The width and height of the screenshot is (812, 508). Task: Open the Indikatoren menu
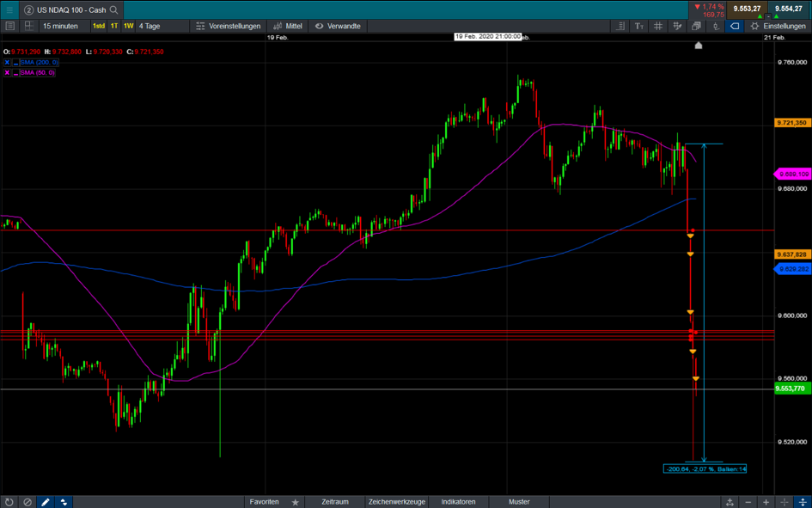tap(458, 502)
